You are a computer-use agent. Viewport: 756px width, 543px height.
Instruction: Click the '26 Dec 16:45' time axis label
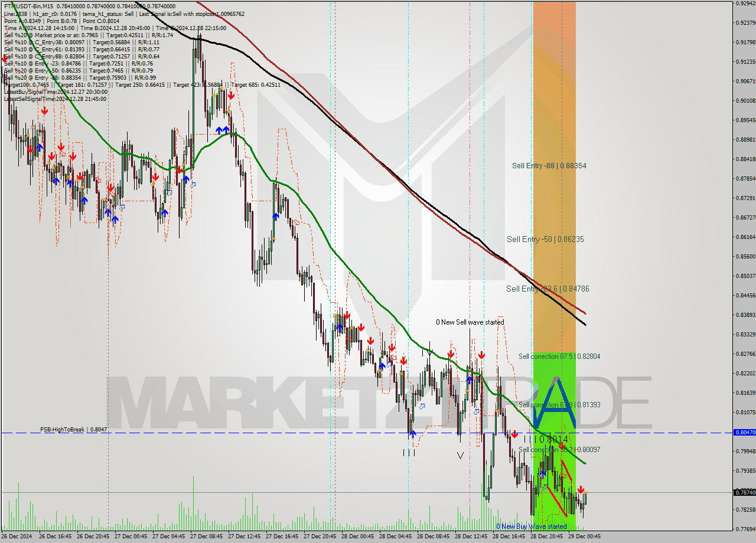pyautogui.click(x=54, y=537)
